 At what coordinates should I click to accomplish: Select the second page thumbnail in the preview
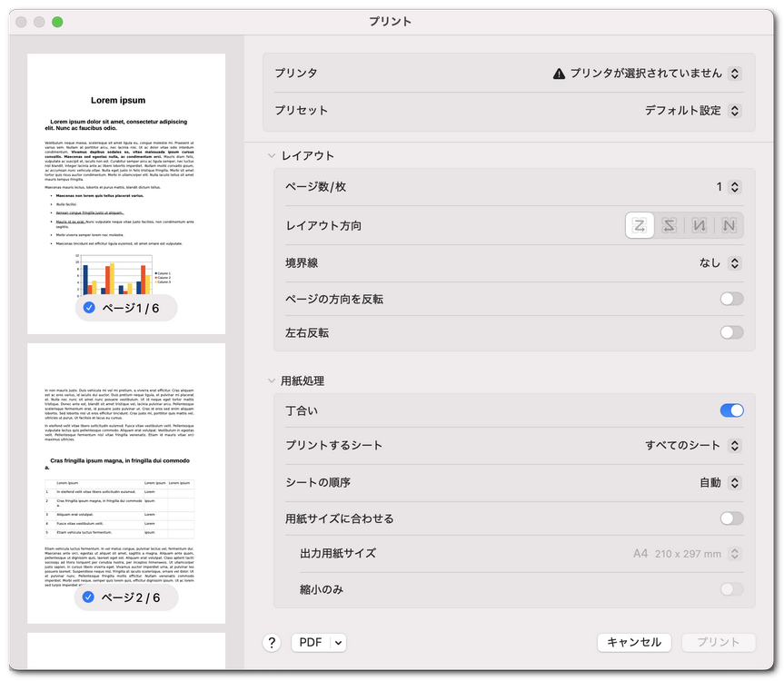point(126,472)
